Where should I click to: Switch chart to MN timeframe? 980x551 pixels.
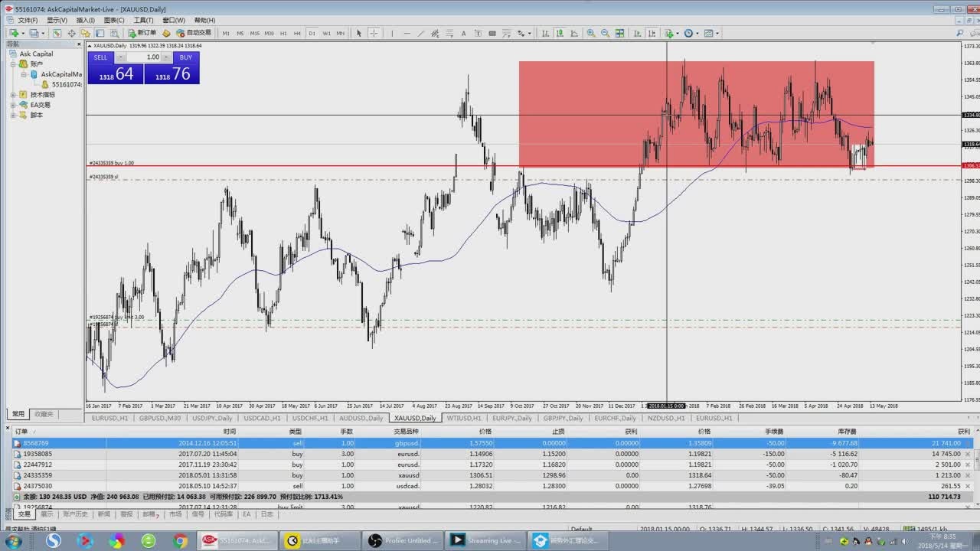click(341, 33)
